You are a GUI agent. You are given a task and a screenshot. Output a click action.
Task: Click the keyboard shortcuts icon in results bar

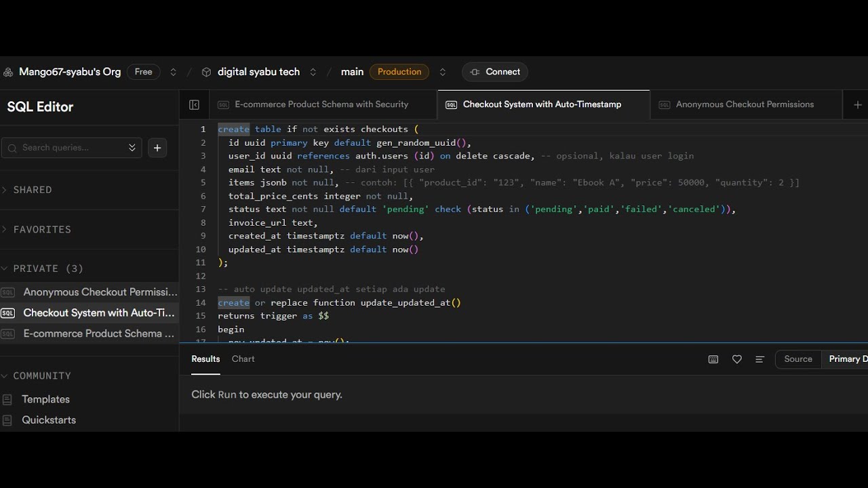713,360
